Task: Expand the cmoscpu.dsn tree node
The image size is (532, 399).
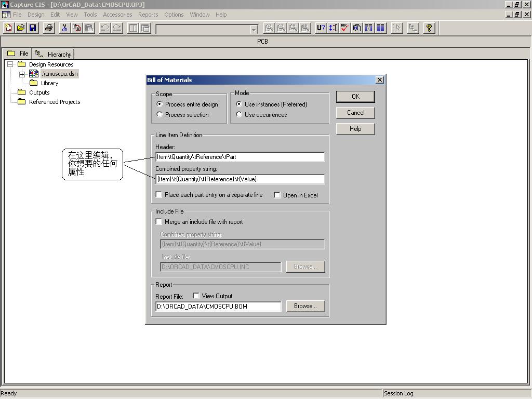Action: [x=22, y=74]
